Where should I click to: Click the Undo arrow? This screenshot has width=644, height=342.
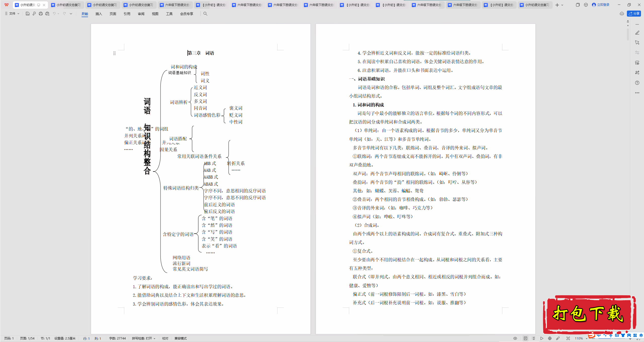click(54, 14)
